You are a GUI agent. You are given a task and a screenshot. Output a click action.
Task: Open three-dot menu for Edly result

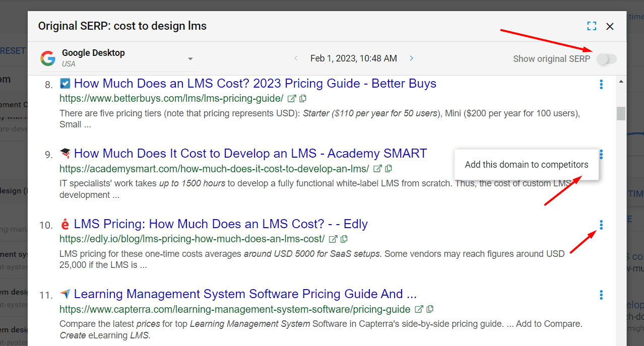pyautogui.click(x=601, y=225)
